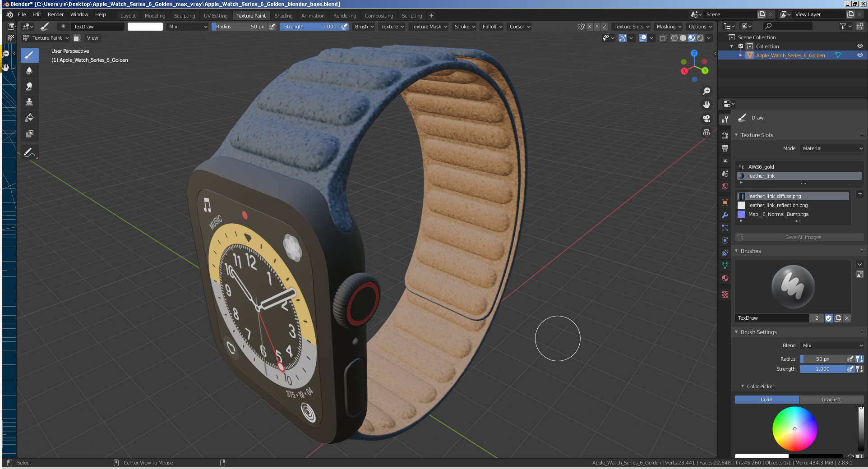The width and height of the screenshot is (868, 469).
Task: Switch to the Shading workspace tab
Action: coord(283,16)
